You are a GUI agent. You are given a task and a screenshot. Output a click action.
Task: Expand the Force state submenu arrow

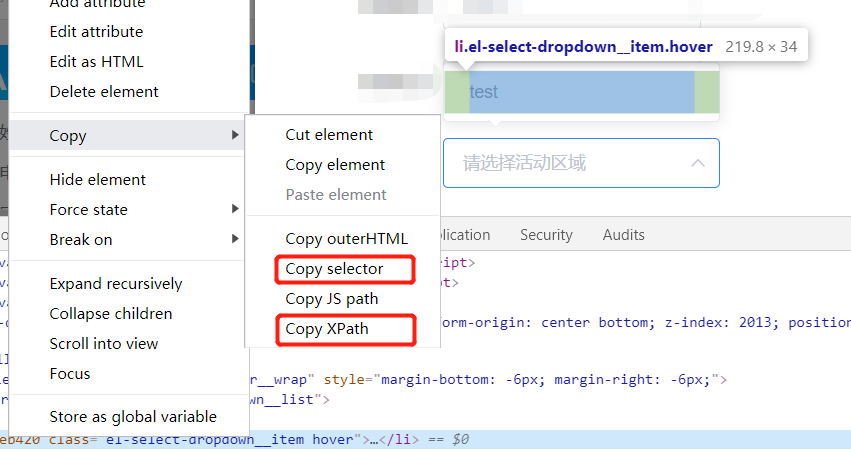(x=235, y=209)
